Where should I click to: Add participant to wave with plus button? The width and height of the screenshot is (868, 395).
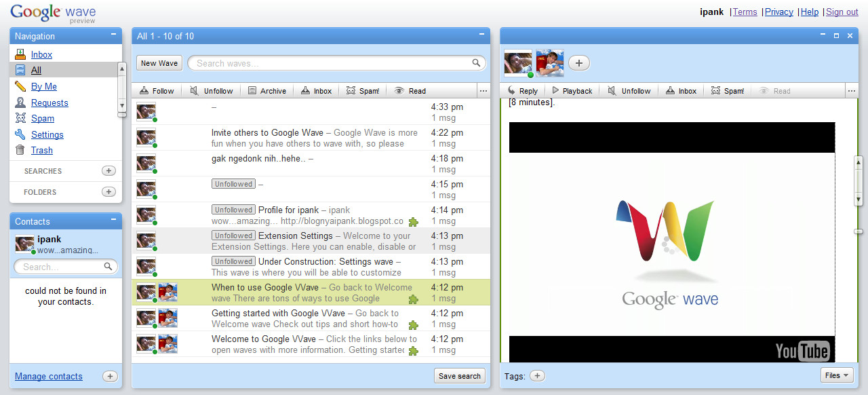tap(578, 63)
